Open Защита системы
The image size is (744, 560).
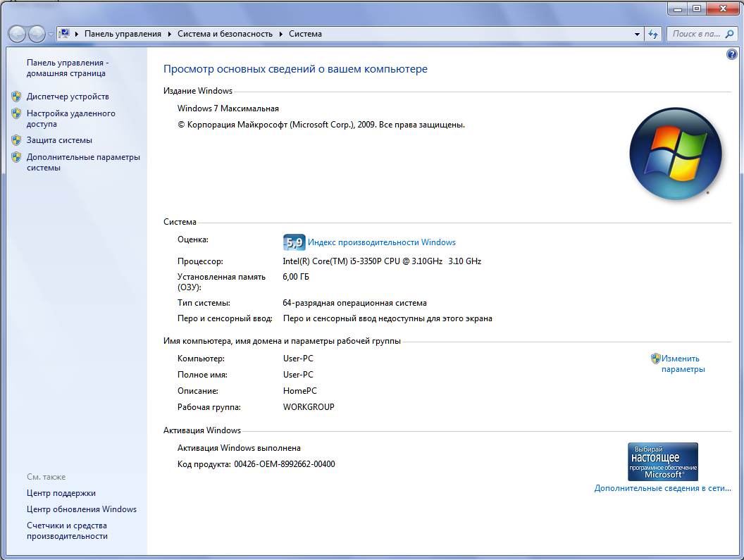59,140
